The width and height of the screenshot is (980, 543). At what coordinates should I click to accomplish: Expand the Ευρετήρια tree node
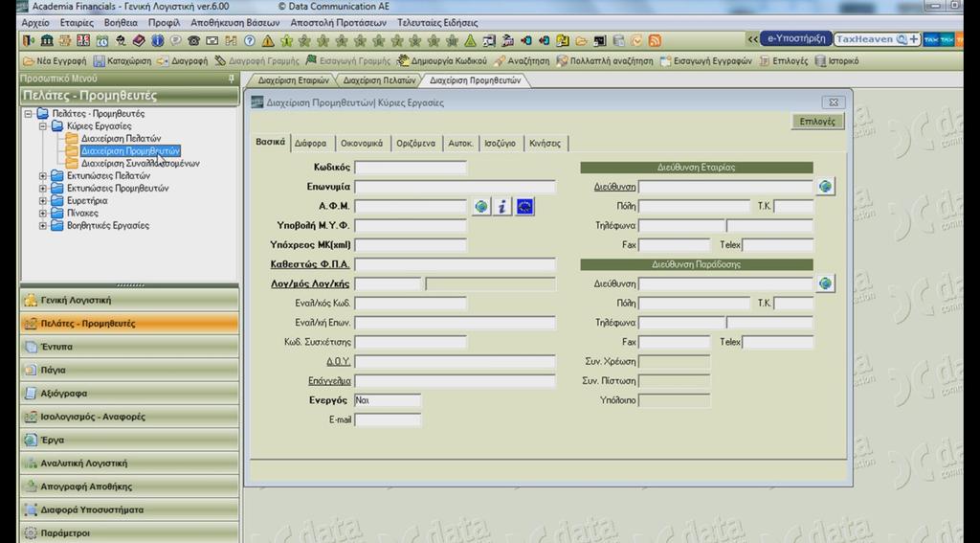coord(42,201)
